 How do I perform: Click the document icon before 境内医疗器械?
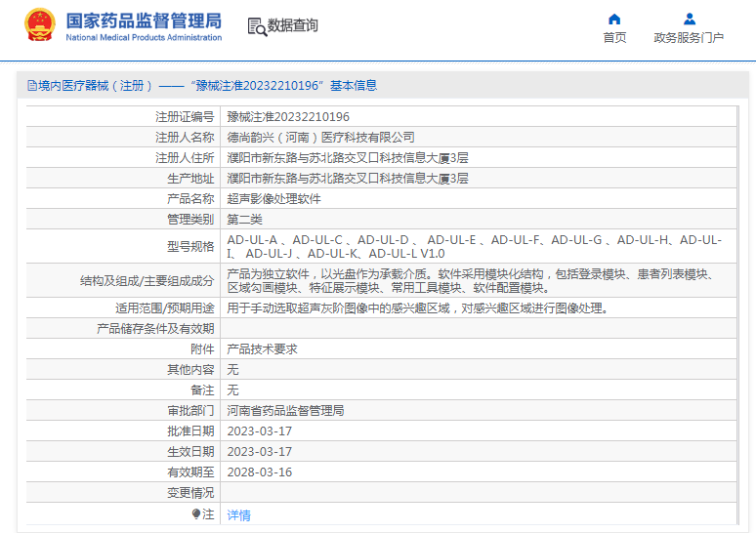pos(32,86)
